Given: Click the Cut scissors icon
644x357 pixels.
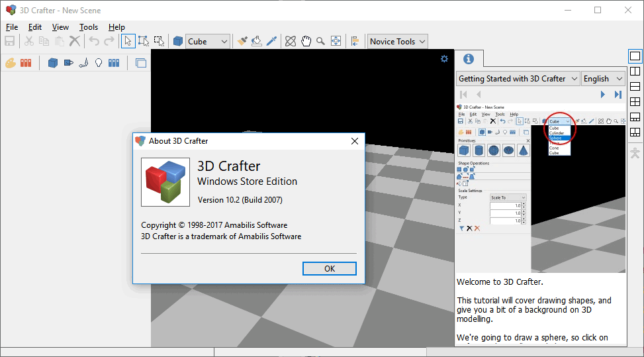Looking at the screenshot, I should coord(28,41).
